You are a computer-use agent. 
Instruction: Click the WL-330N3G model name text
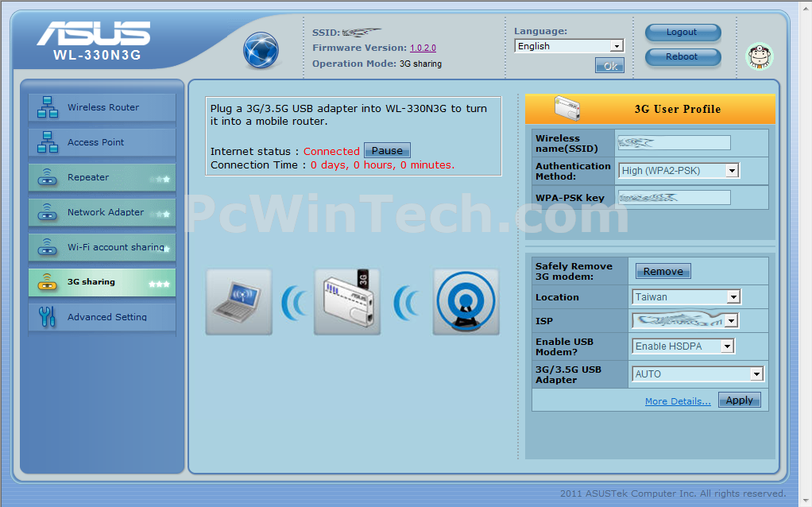click(x=98, y=56)
